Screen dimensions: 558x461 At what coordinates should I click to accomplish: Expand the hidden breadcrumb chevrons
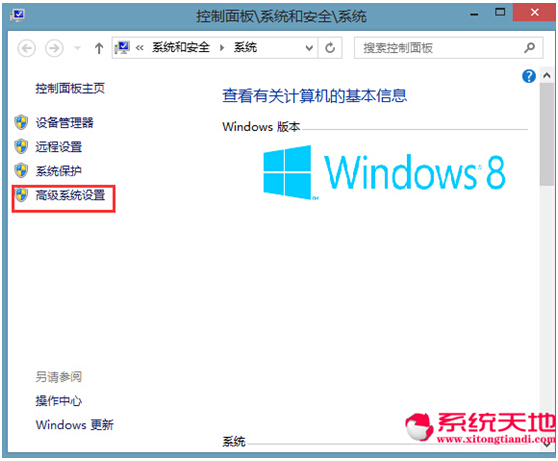click(x=140, y=48)
